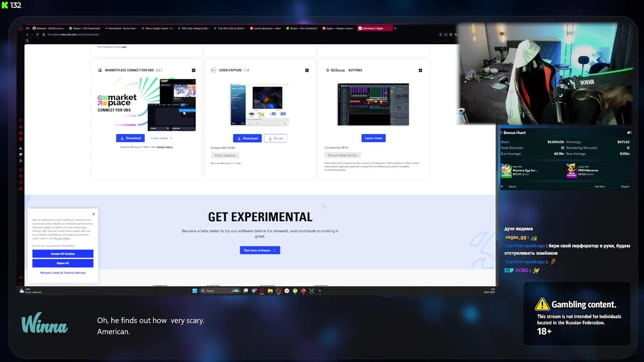The image size is (644, 362).
Task: Click the DCBO username in chat
Action: point(522,270)
